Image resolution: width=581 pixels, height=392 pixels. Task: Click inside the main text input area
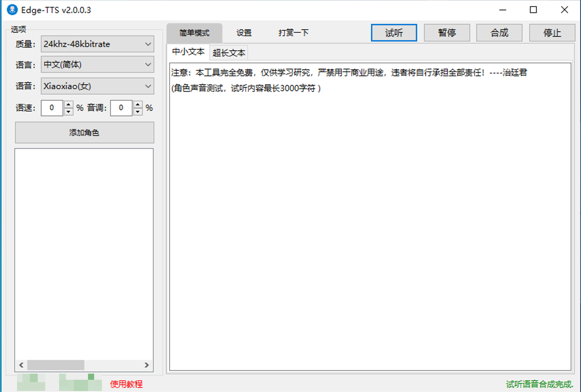370,217
